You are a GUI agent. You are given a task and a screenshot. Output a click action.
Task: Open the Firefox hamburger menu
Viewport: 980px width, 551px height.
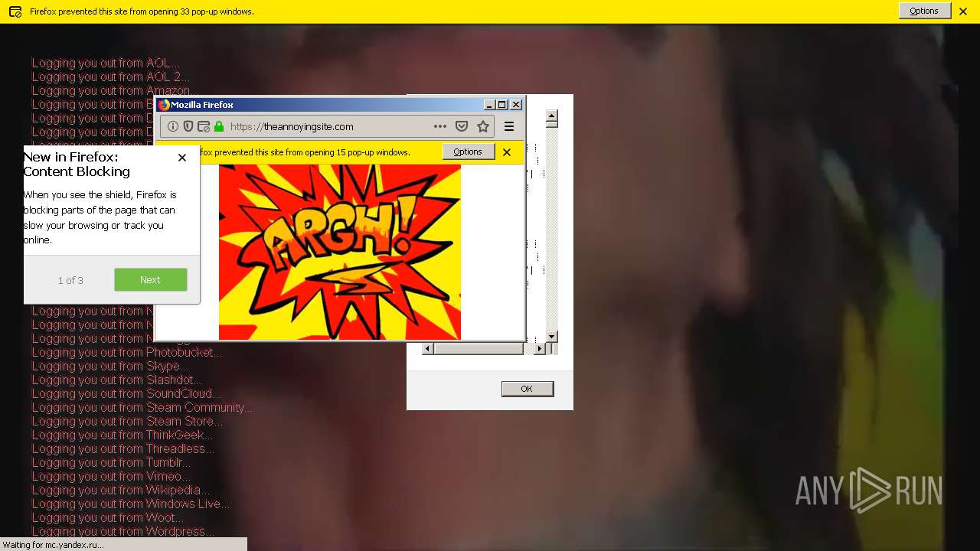(509, 126)
